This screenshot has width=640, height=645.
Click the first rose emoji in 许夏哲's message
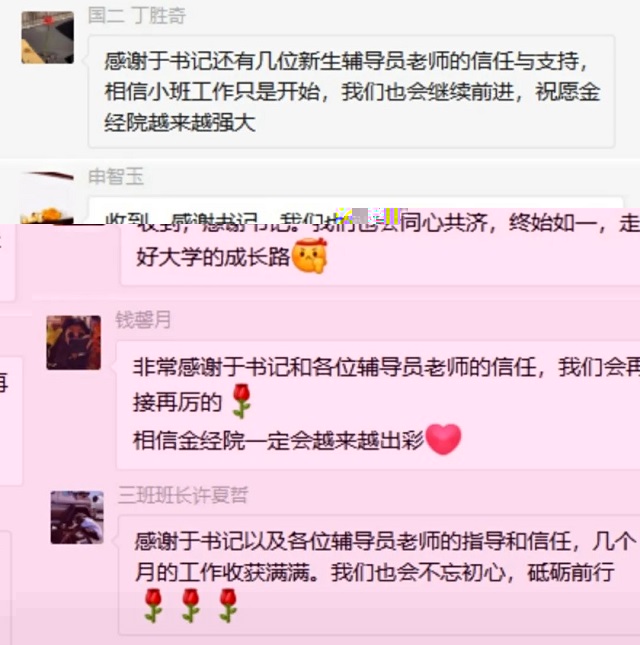point(153,605)
